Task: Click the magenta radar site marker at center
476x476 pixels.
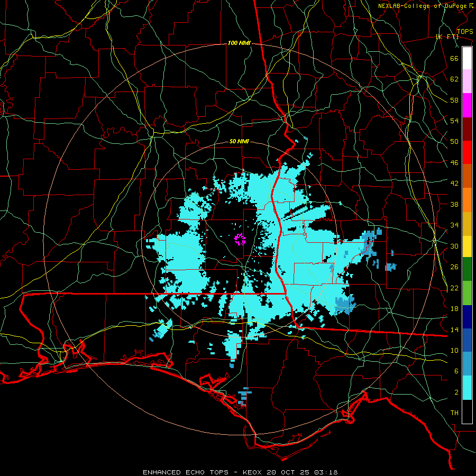Action: point(240,239)
